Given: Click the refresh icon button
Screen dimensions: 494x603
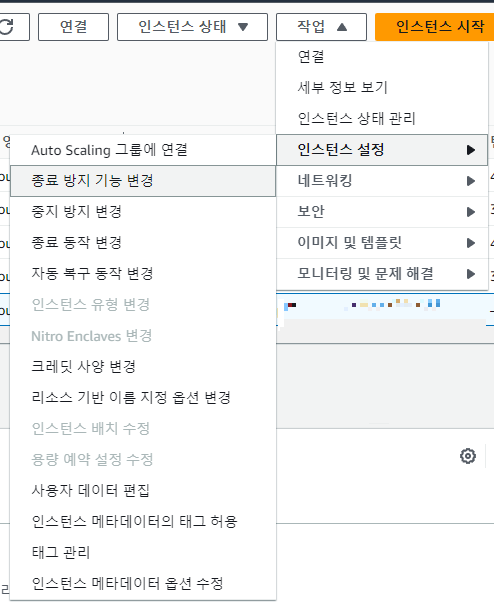Looking at the screenshot, I should [12, 27].
